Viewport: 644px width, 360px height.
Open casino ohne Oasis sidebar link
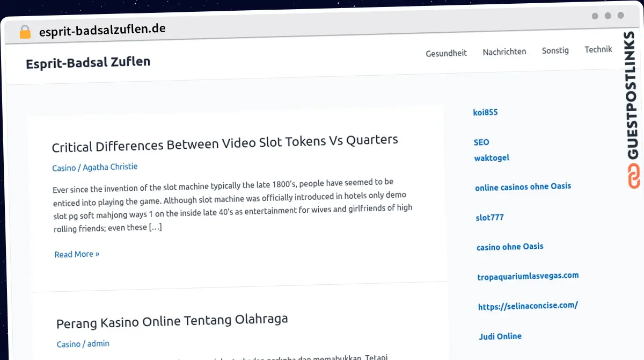510,247
